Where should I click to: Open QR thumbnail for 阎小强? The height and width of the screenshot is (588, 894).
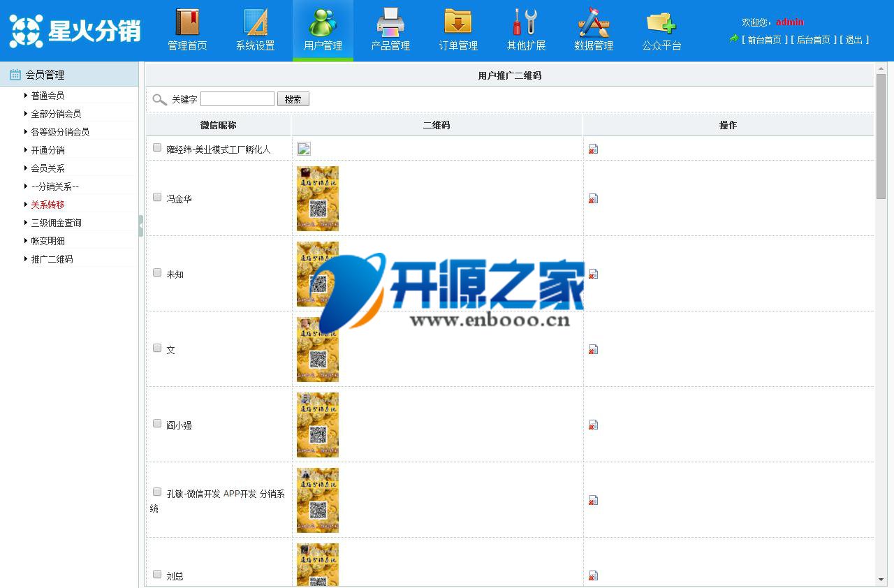pos(318,425)
